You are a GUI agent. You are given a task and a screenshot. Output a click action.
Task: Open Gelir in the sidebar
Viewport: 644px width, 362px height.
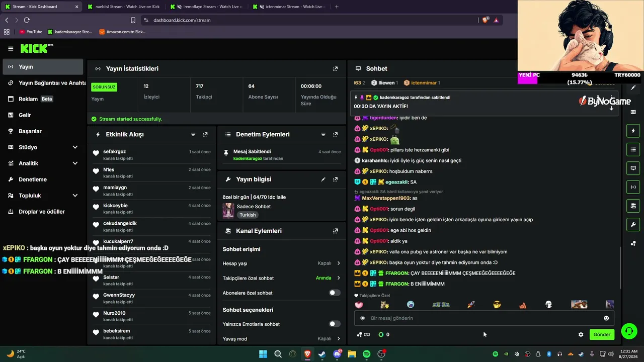pyautogui.click(x=43, y=115)
